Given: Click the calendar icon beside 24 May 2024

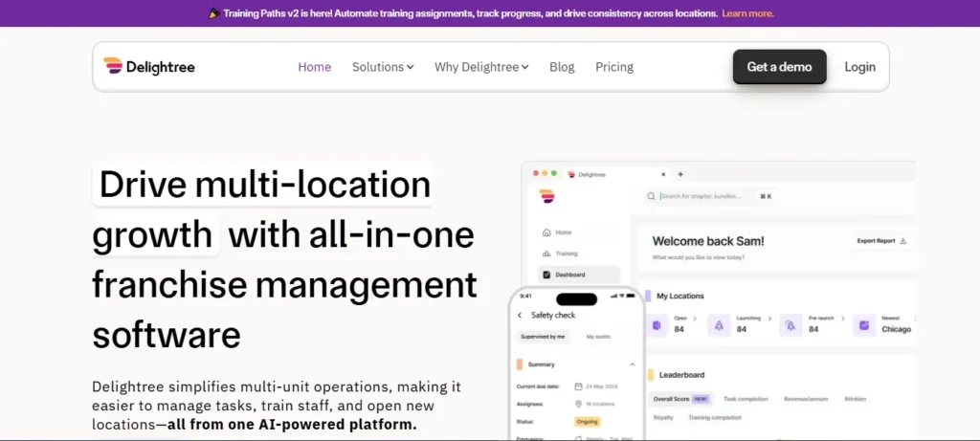Looking at the screenshot, I should tap(579, 386).
